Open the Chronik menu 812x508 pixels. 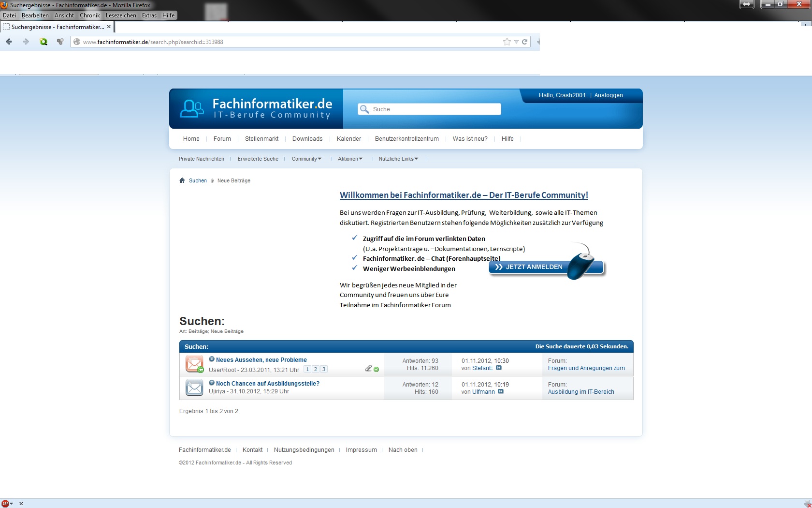[89, 15]
